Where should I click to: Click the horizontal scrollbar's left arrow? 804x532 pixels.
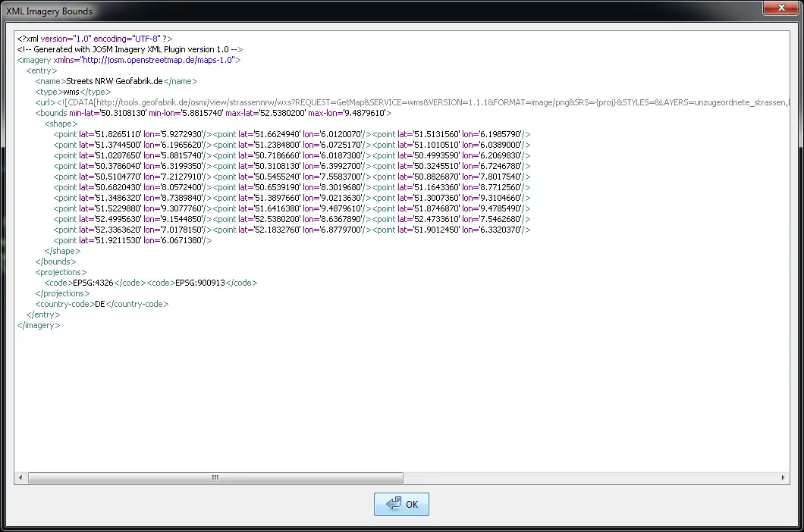20,478
